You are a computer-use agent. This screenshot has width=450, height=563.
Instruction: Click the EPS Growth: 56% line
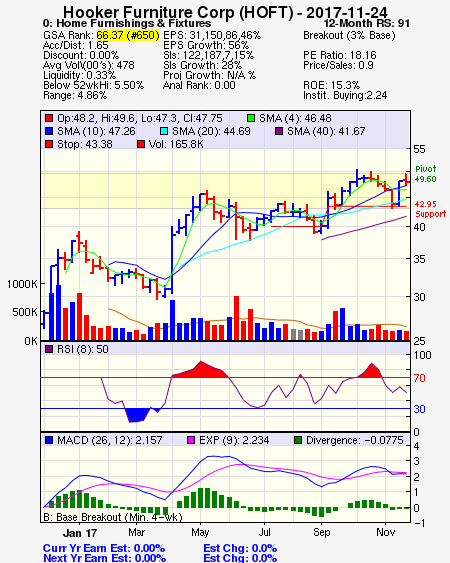[206, 45]
